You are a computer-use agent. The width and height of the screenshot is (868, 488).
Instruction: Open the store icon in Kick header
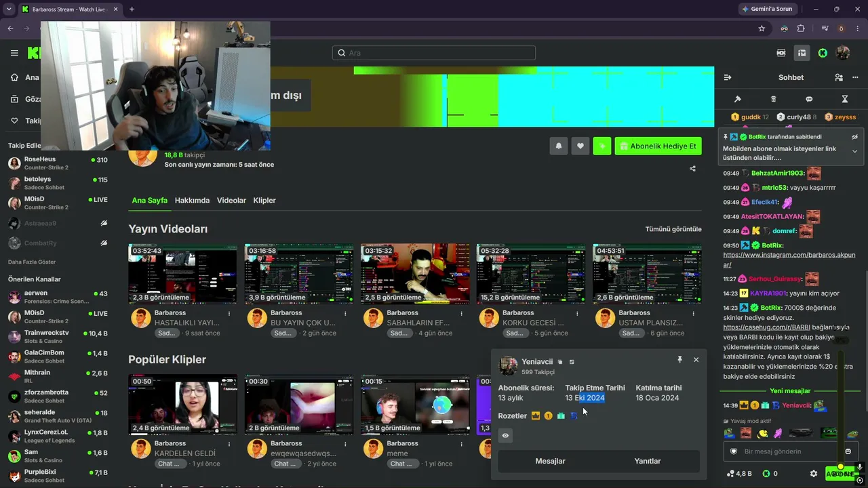tap(781, 53)
